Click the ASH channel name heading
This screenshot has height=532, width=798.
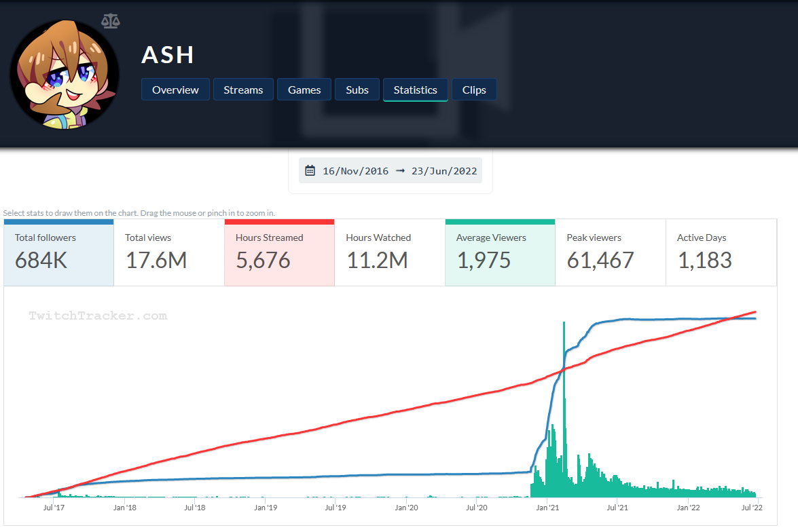(x=168, y=55)
